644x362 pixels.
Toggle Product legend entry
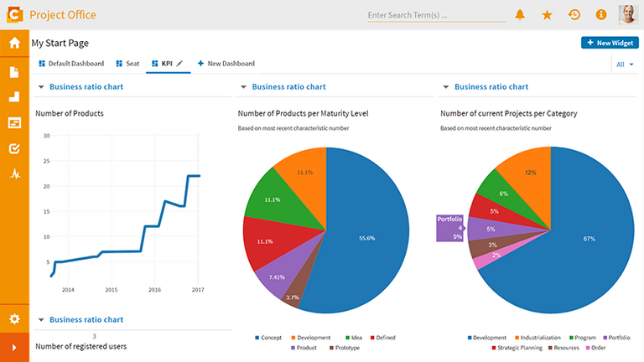tap(304, 348)
